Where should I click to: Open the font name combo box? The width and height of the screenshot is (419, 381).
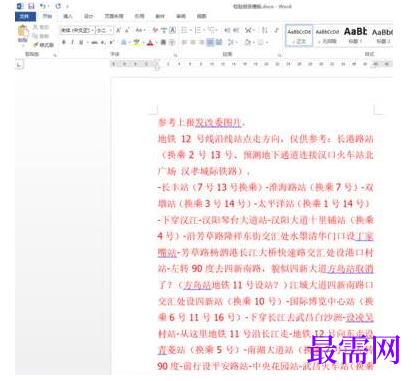[77, 30]
